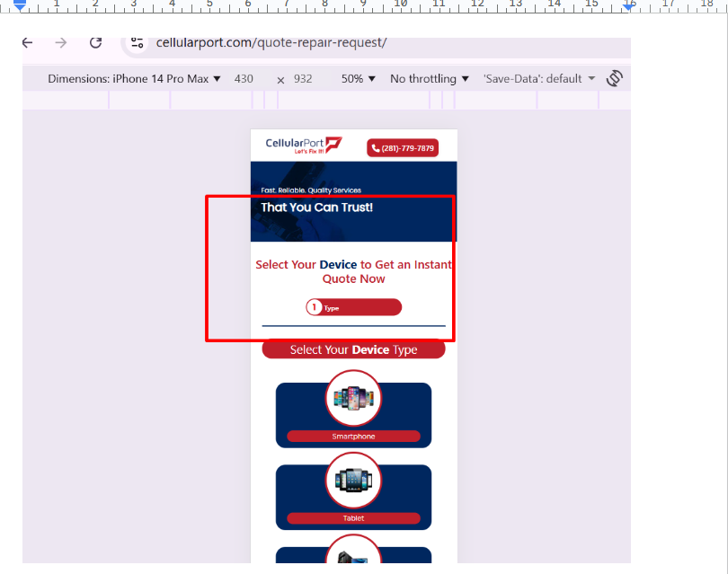Click the left indent marker on ruler
The height and width of the screenshot is (574, 728).
pos(20,5)
